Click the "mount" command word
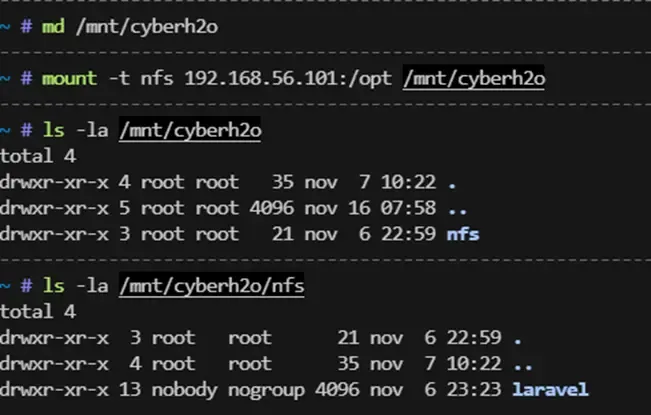The height and width of the screenshot is (415, 651). (67, 78)
